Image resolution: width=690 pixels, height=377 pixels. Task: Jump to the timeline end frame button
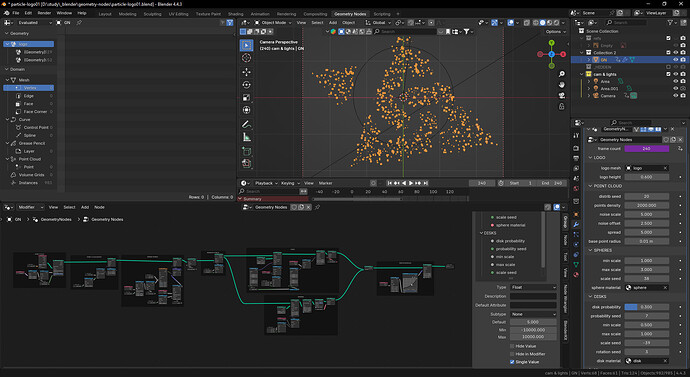tap(426, 183)
